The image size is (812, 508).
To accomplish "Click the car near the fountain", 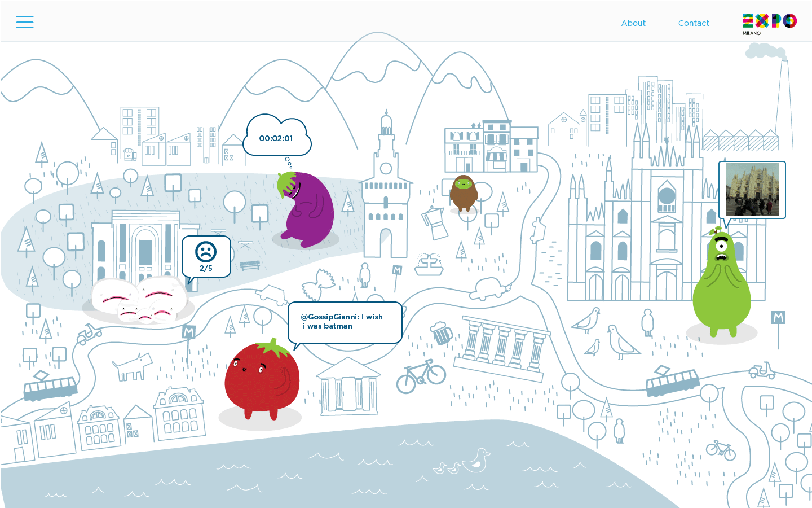I will [490, 288].
